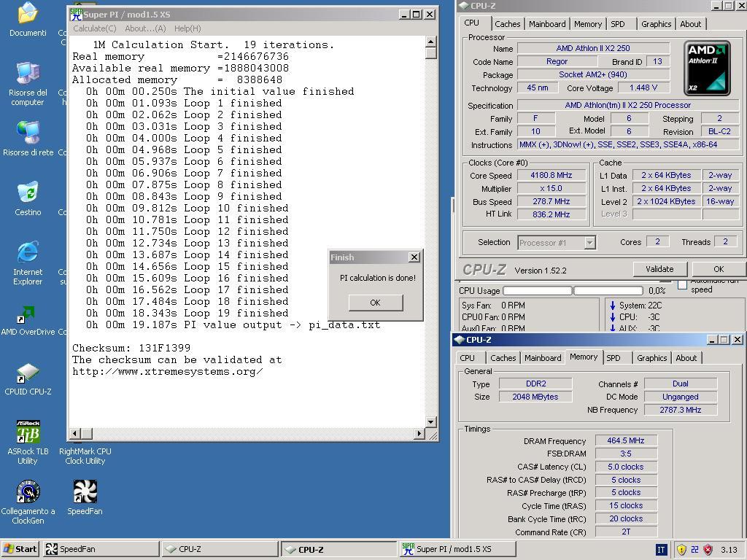The width and height of the screenshot is (747, 560).
Task: Select Graphics tab in lower CPU-Z window
Action: coord(651,357)
